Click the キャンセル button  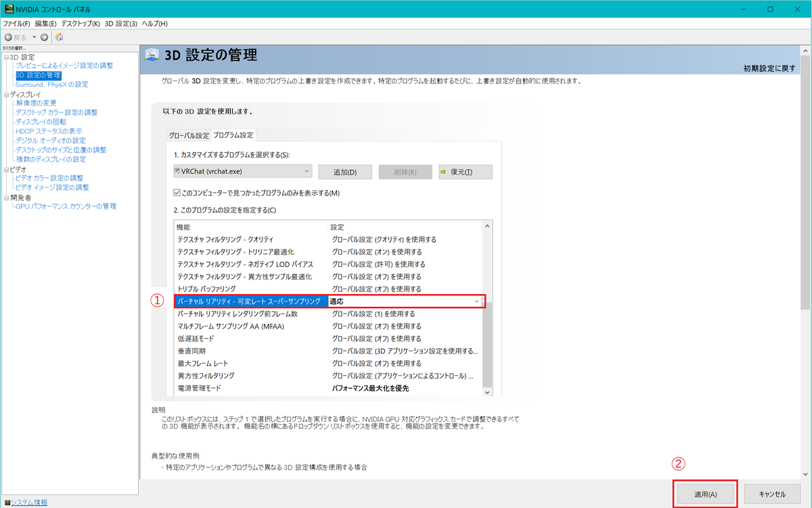tap(772, 494)
